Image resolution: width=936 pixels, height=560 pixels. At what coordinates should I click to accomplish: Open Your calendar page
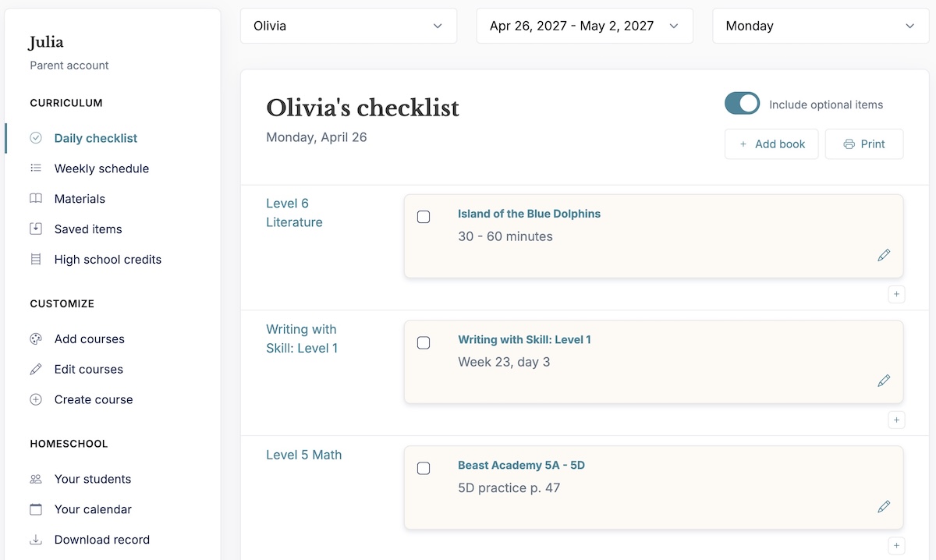coord(93,510)
